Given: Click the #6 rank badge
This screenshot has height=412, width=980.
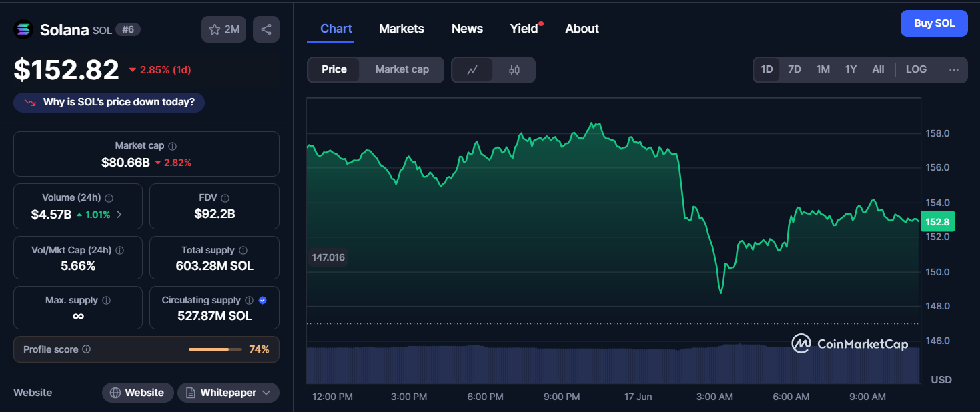Looking at the screenshot, I should (128, 29).
